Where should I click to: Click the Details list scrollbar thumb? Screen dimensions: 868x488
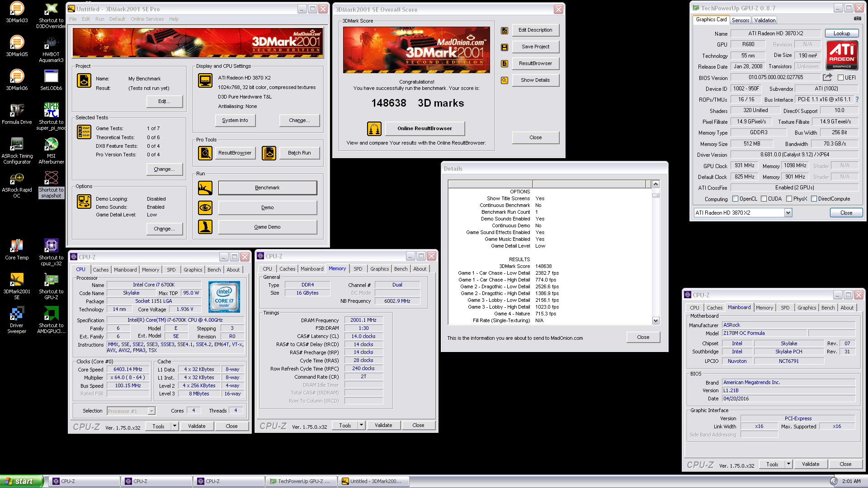point(656,196)
